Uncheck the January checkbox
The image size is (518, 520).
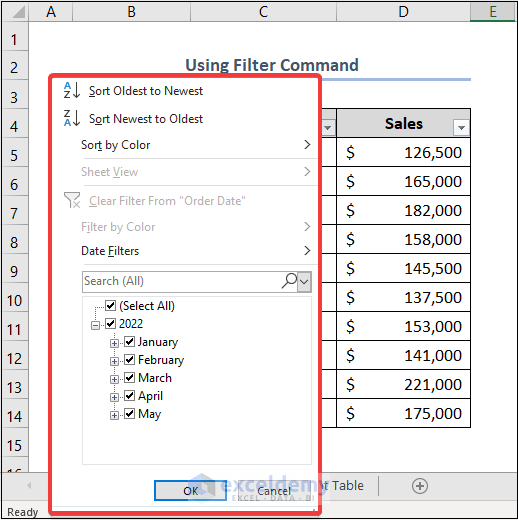129,341
